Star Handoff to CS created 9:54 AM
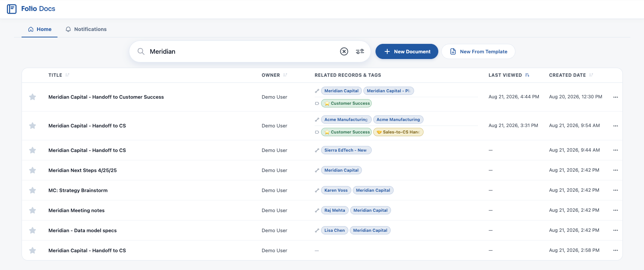Image resolution: width=644 pixels, height=270 pixels. click(x=33, y=126)
